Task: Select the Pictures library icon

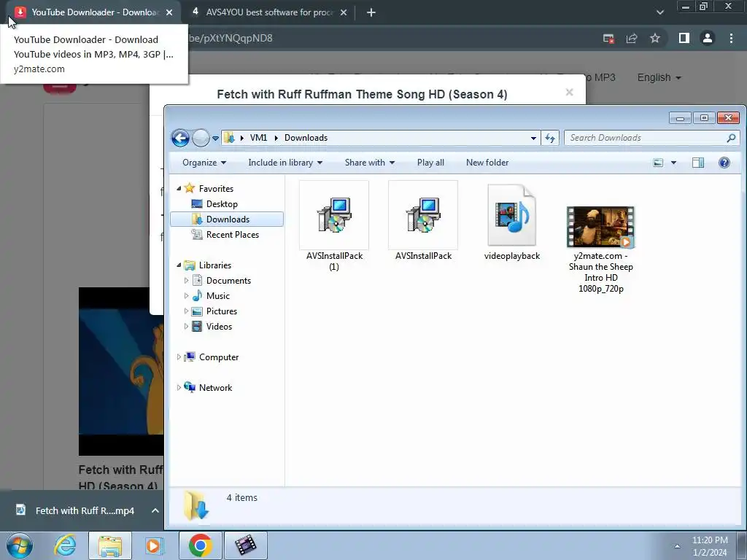Action: click(197, 311)
